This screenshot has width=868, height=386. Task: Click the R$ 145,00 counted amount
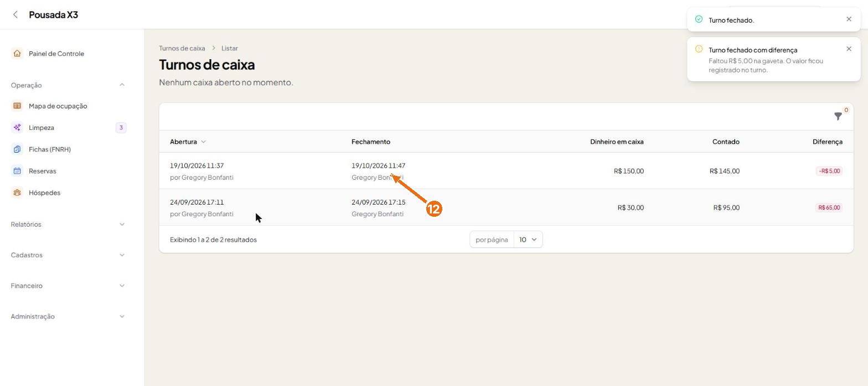(724, 171)
